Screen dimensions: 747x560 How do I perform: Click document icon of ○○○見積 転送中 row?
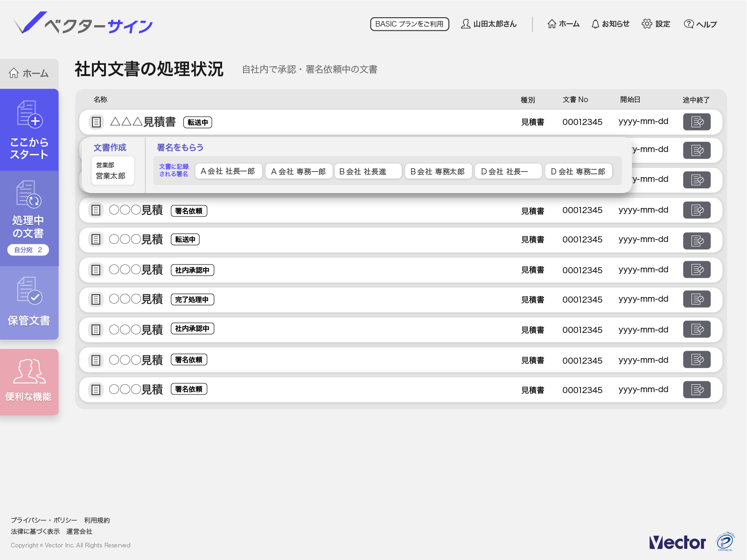pyautogui.click(x=96, y=240)
